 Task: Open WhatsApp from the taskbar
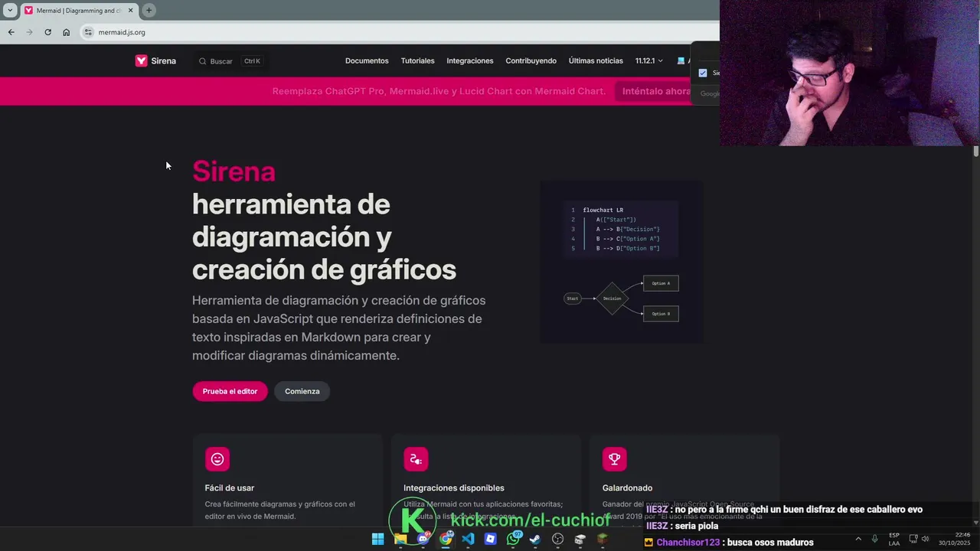click(x=513, y=539)
